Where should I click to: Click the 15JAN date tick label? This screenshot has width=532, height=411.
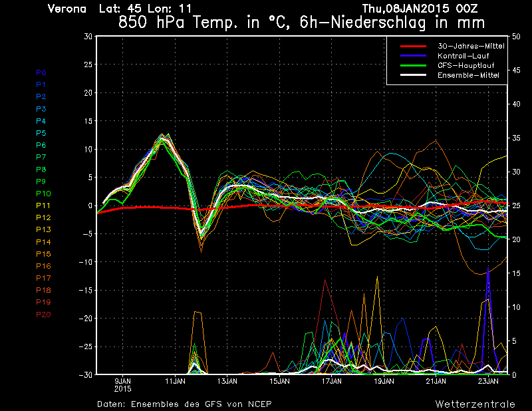279,381
